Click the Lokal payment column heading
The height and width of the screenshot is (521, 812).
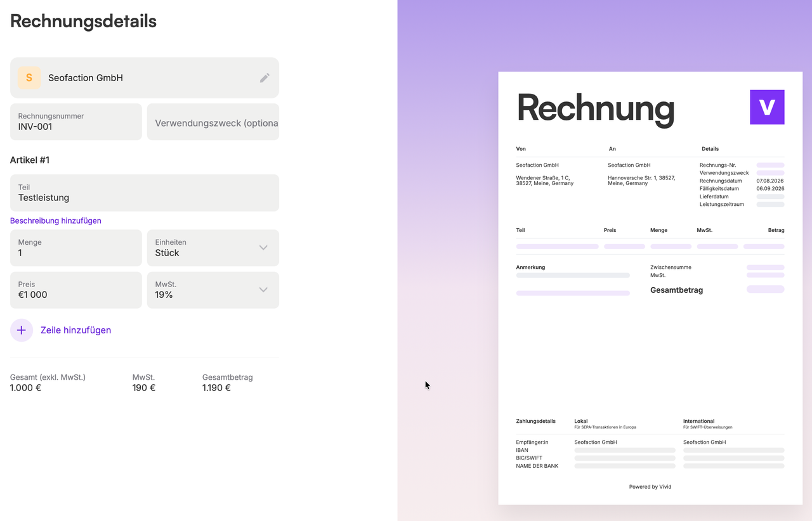pyautogui.click(x=581, y=421)
